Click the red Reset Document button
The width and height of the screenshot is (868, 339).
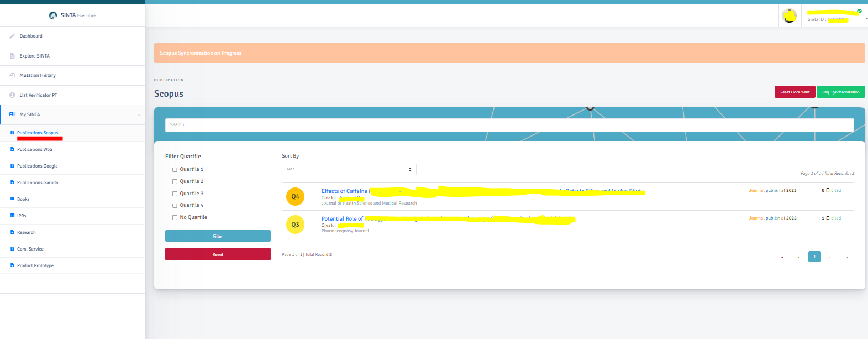pyautogui.click(x=795, y=92)
